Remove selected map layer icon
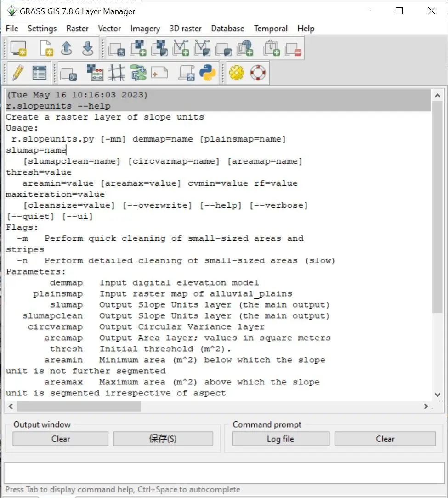448x498 pixels. click(x=293, y=49)
